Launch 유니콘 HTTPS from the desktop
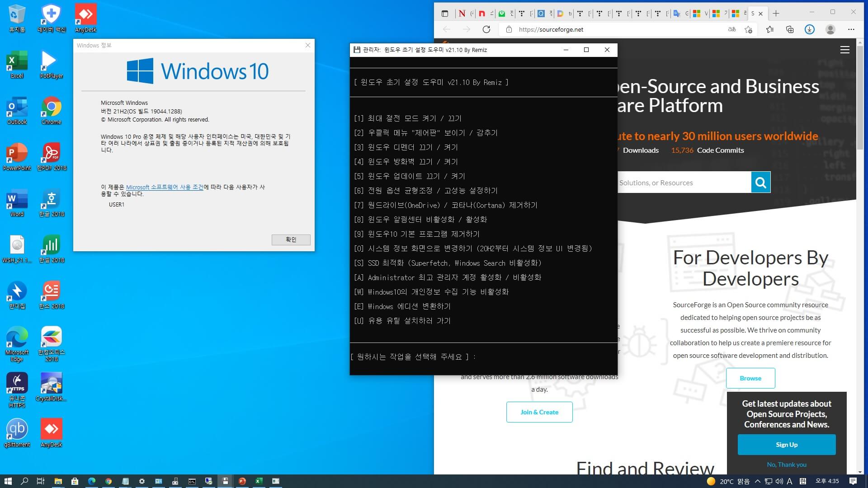This screenshot has width=868, height=488. coord(17,389)
